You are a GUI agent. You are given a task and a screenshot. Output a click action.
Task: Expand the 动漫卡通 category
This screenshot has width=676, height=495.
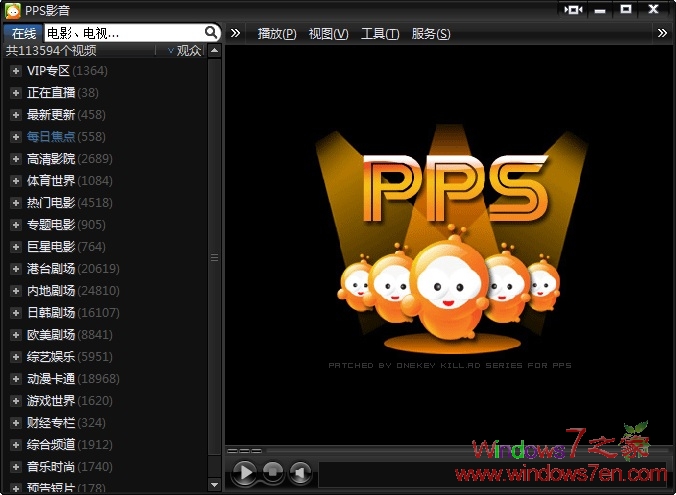click(16, 379)
